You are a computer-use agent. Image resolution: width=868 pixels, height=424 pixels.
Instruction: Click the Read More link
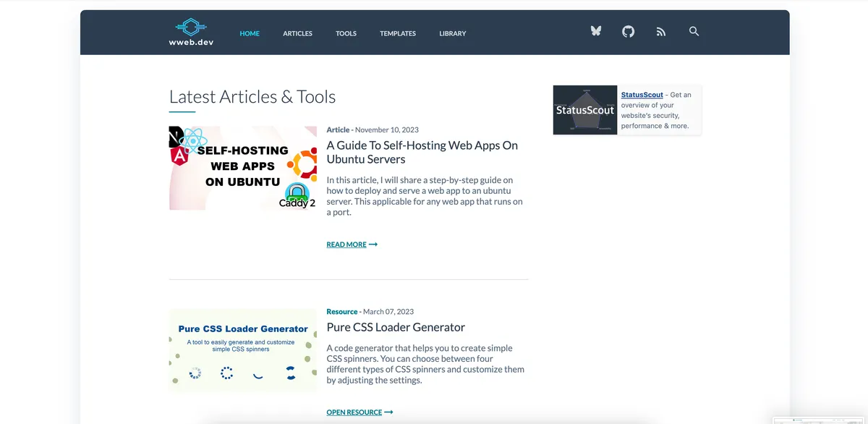coord(346,245)
